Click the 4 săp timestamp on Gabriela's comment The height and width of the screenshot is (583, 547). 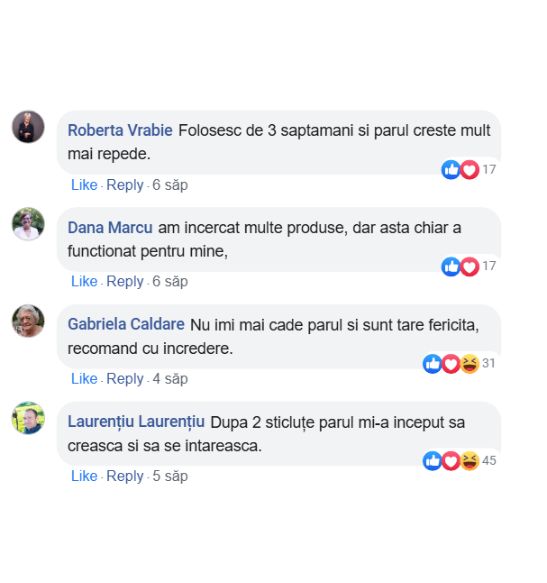[x=170, y=379]
